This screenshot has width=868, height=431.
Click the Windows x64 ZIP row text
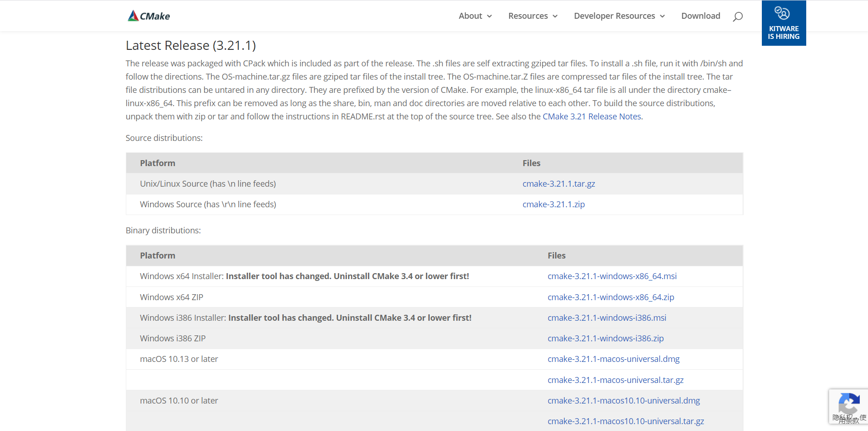172,297
